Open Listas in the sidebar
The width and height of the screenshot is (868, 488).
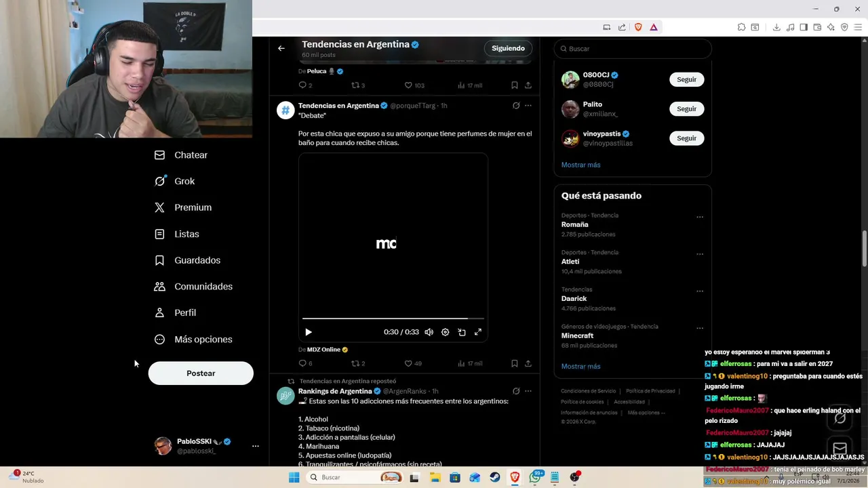point(177,234)
